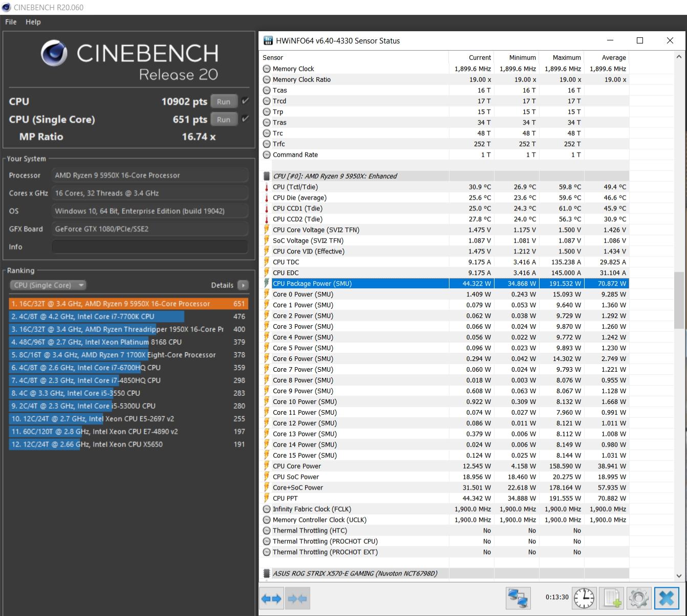Open HWiNFO sensor settings gear icon
The height and width of the screenshot is (616, 687).
(x=639, y=598)
